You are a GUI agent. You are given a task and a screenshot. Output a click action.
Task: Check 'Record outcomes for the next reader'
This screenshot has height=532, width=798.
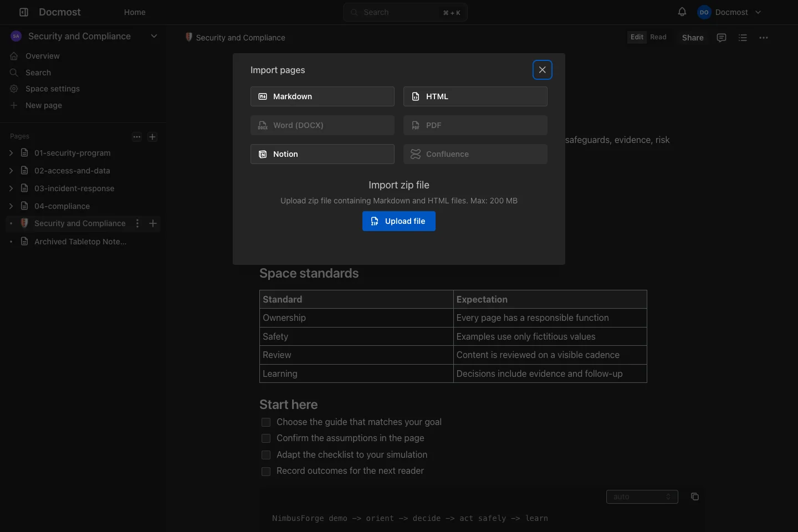pos(266,472)
